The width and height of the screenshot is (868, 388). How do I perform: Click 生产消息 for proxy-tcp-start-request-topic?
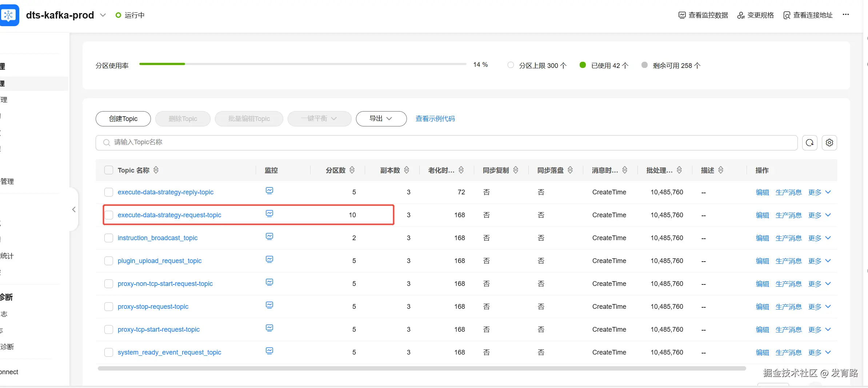788,330
